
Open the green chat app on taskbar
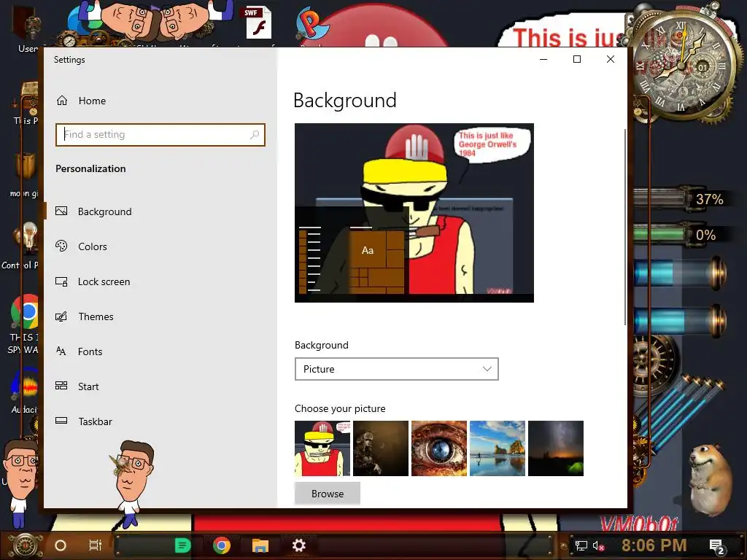182,545
